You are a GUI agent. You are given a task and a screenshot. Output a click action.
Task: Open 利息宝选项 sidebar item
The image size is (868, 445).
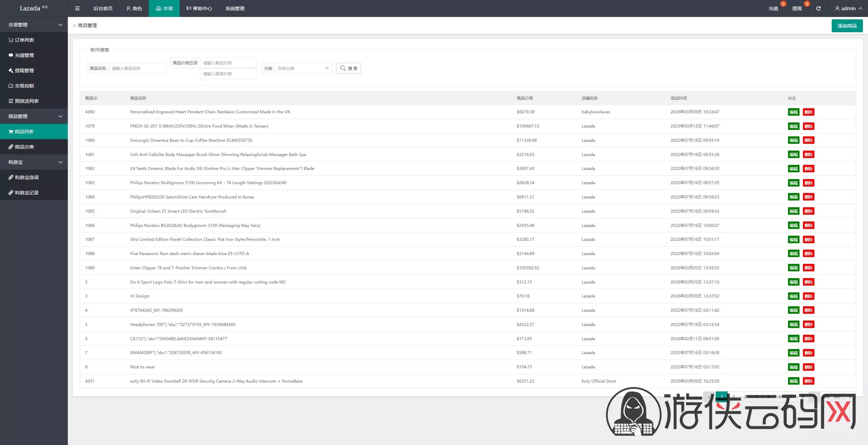pyautogui.click(x=34, y=177)
